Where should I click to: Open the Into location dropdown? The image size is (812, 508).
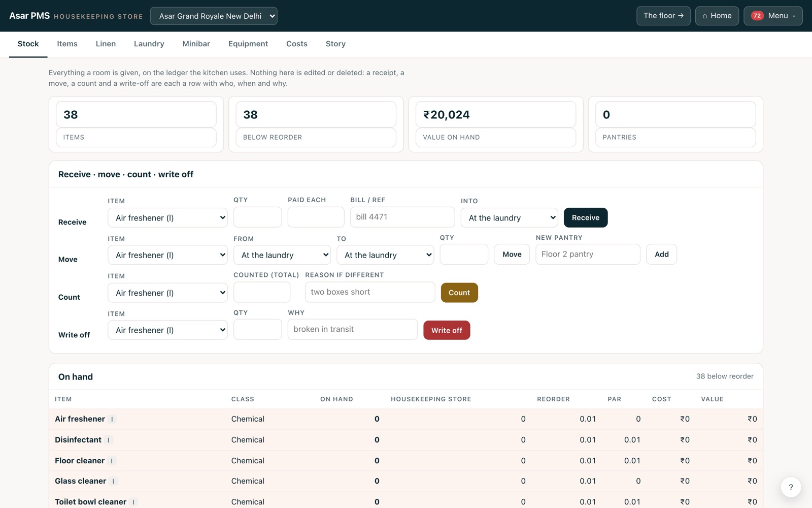[x=509, y=217]
